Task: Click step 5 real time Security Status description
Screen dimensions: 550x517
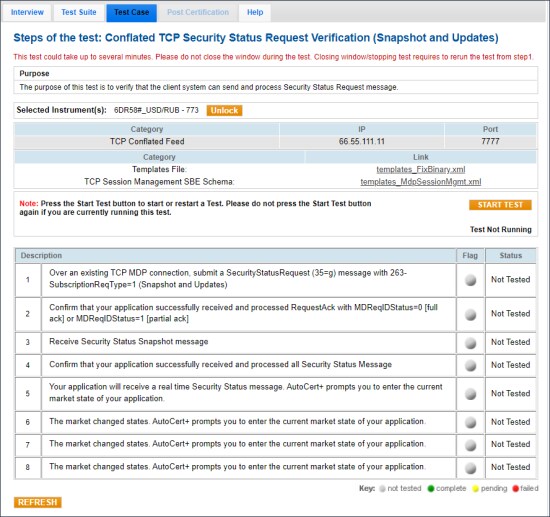Action: click(246, 392)
